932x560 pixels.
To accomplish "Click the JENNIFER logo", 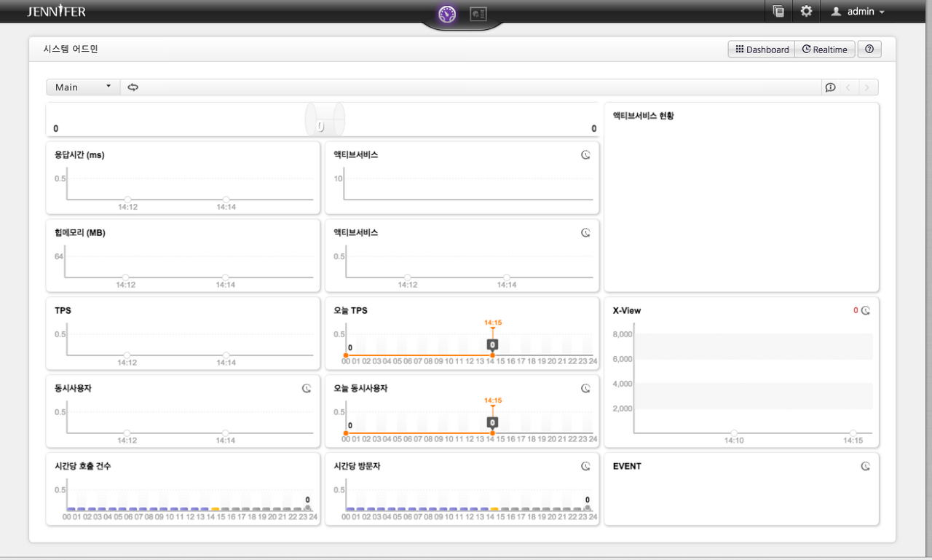I will tap(56, 12).
